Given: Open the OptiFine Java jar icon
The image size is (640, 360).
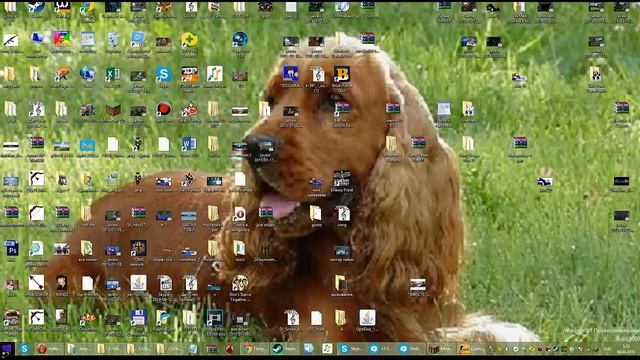Looking at the screenshot, I should pos(367,318).
